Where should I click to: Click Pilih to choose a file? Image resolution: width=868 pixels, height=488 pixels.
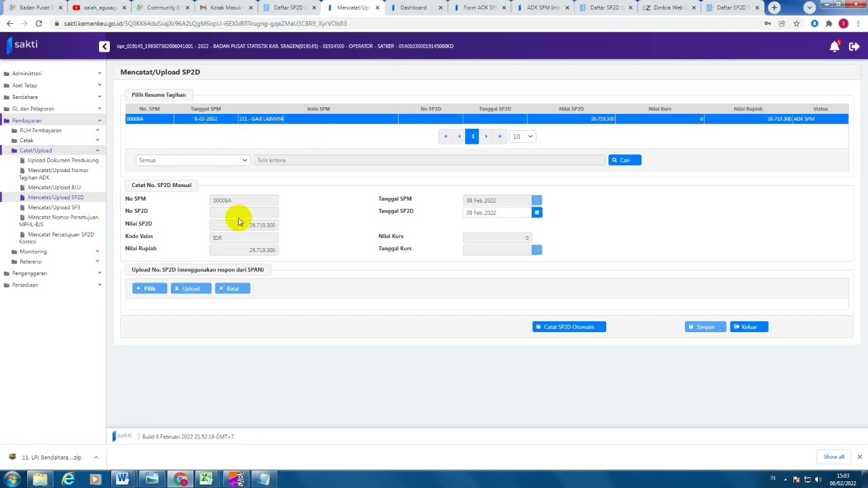pos(149,289)
